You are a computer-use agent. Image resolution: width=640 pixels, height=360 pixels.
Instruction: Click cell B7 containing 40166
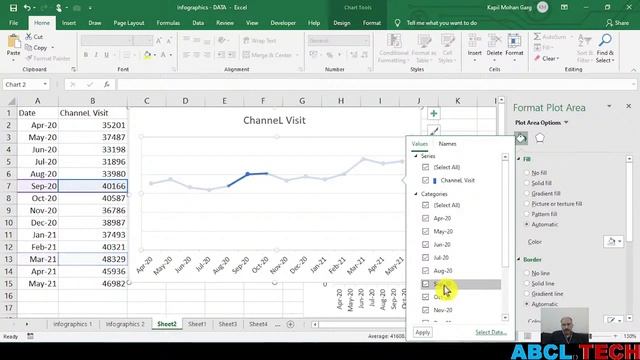[93, 186]
